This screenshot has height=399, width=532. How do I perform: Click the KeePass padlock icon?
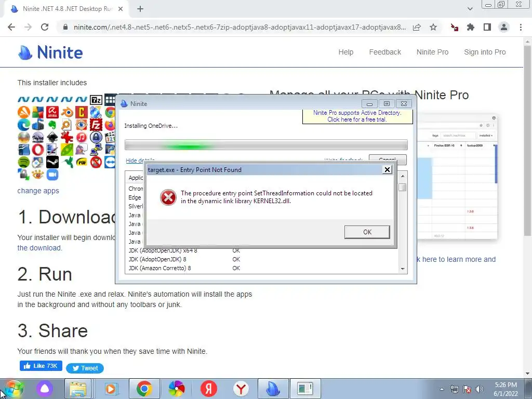pos(96,137)
